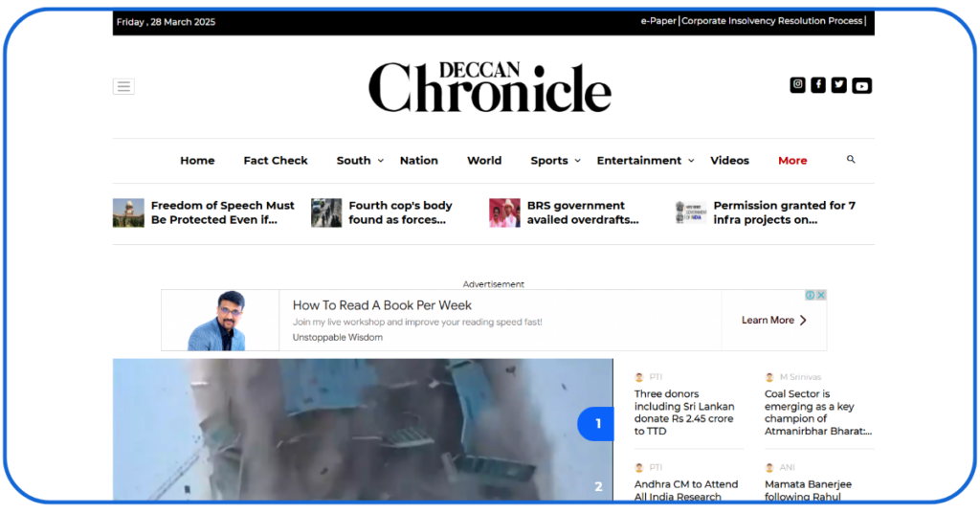Click the ad info icon
This screenshot has height=513, width=980.
810,295
